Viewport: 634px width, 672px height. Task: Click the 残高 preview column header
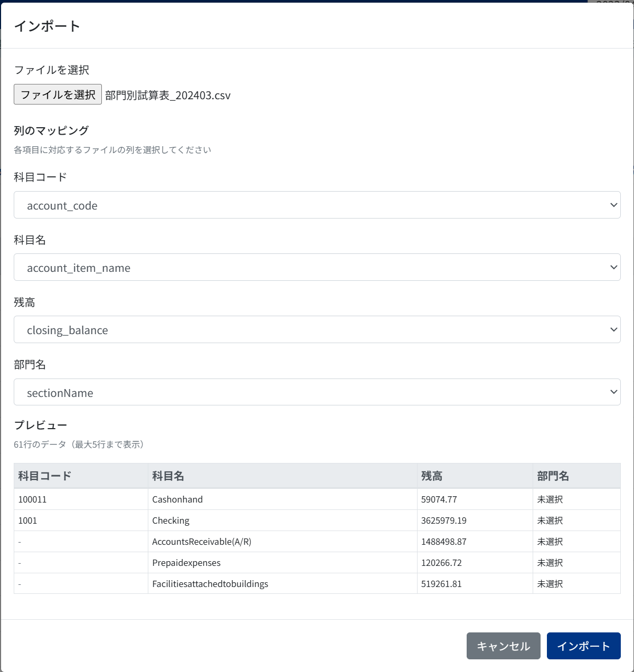tap(432, 476)
